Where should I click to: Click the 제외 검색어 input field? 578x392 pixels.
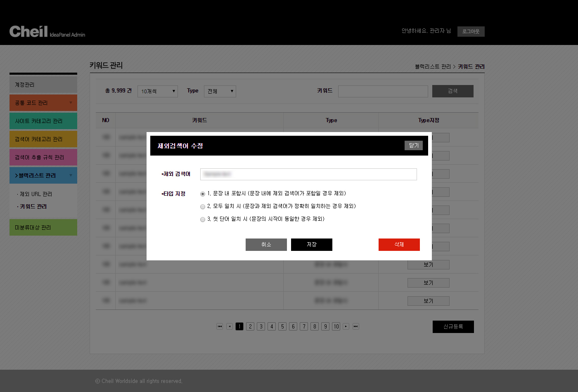[308, 174]
